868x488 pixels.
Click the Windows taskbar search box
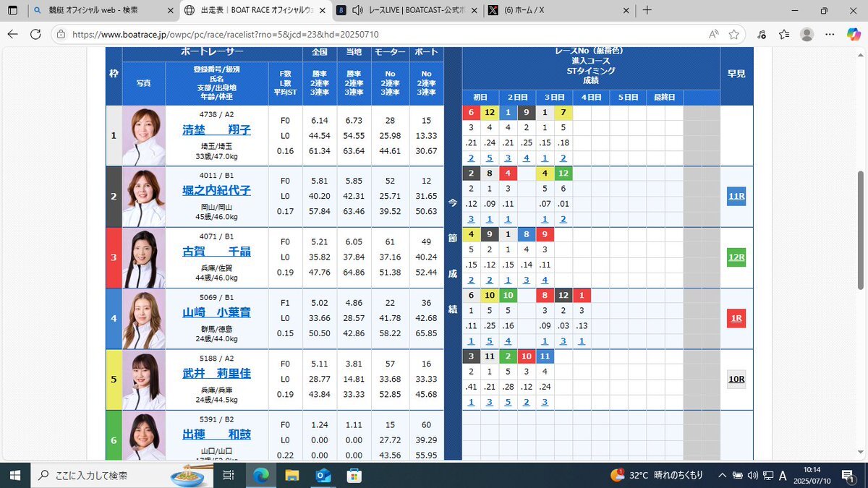click(123, 475)
